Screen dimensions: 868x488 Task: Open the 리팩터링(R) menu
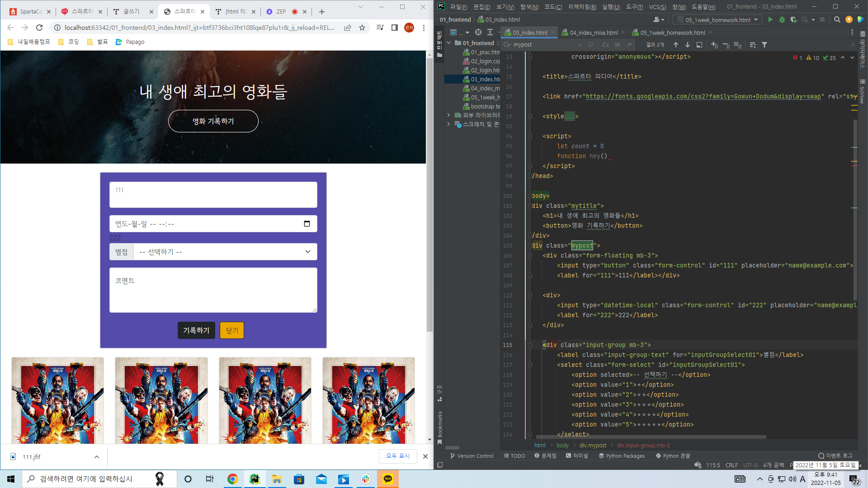(582, 7)
